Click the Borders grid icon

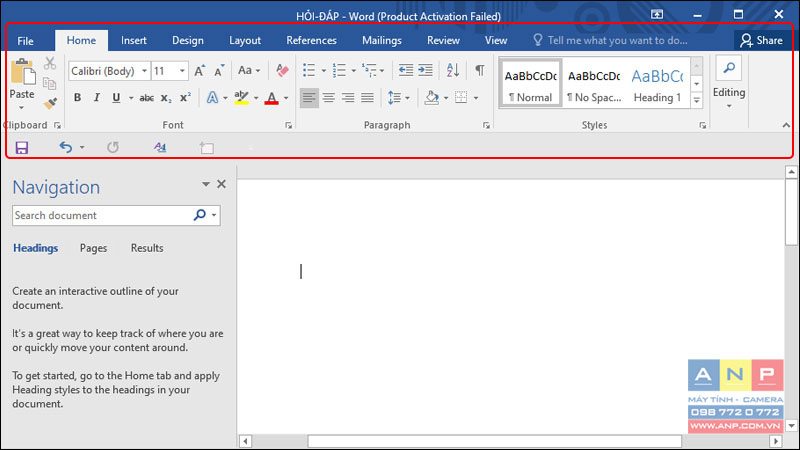click(x=461, y=97)
